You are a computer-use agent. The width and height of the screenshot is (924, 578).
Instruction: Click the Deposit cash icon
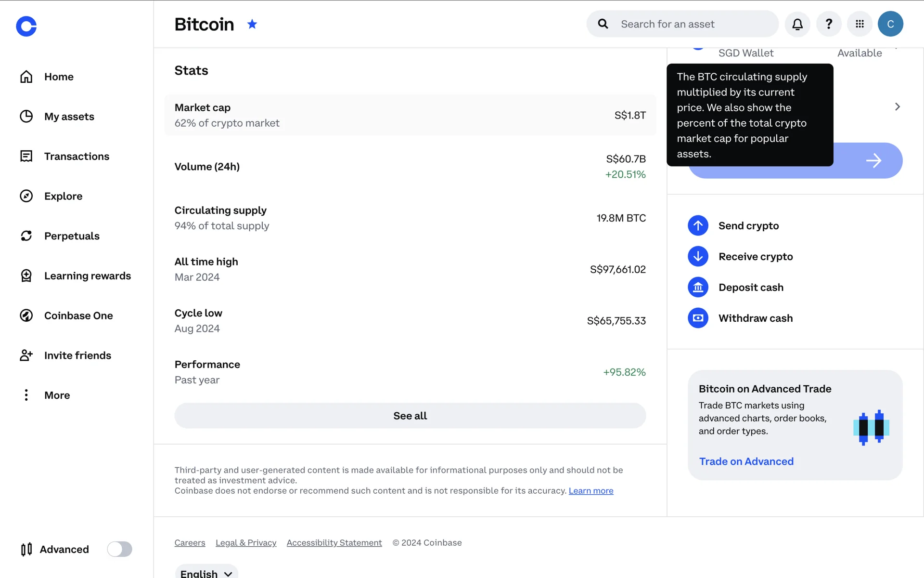click(x=698, y=287)
